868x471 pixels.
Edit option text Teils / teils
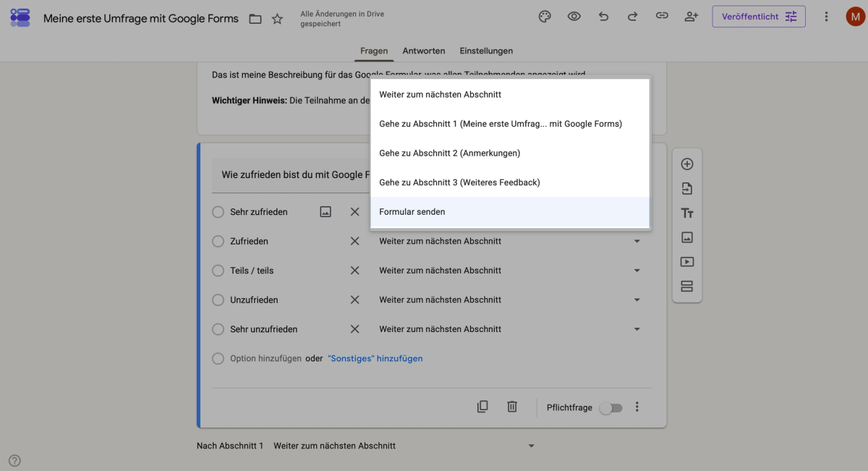click(252, 271)
